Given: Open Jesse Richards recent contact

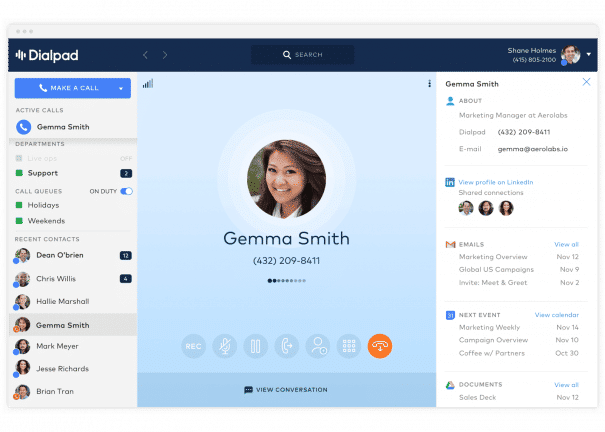Looking at the screenshot, I should tap(73, 369).
